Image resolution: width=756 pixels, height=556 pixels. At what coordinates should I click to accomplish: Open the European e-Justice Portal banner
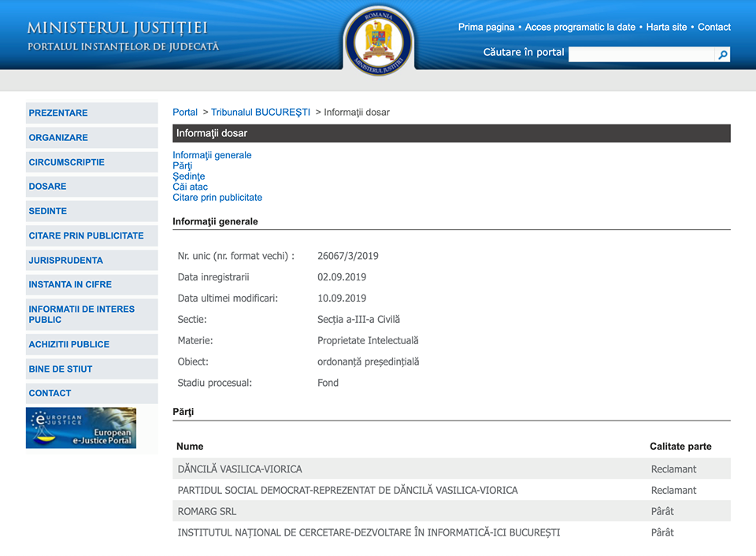click(x=81, y=428)
